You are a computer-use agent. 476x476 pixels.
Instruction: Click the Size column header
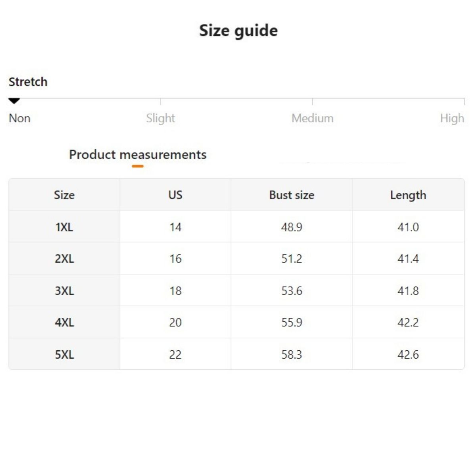click(x=64, y=195)
